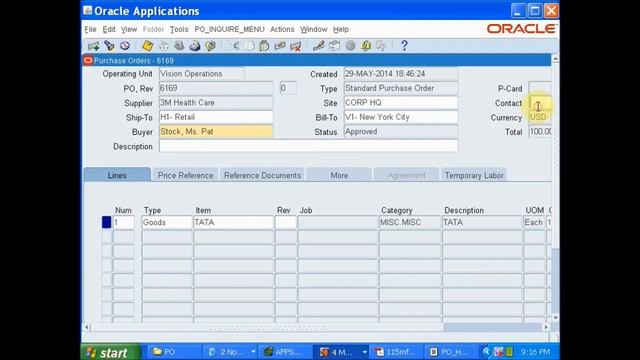
Task: Click the Attachments paperclip toolbar icon
Action: click(365, 46)
